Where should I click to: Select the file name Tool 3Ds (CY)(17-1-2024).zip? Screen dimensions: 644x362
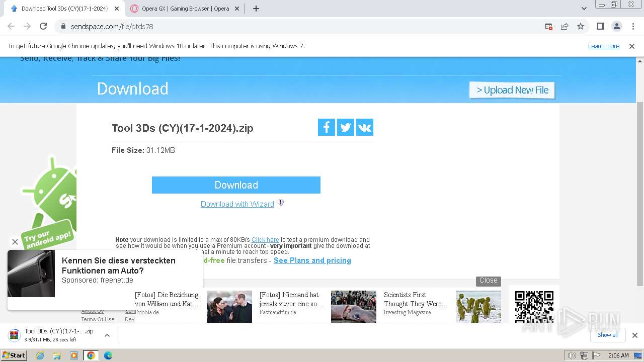(183, 128)
